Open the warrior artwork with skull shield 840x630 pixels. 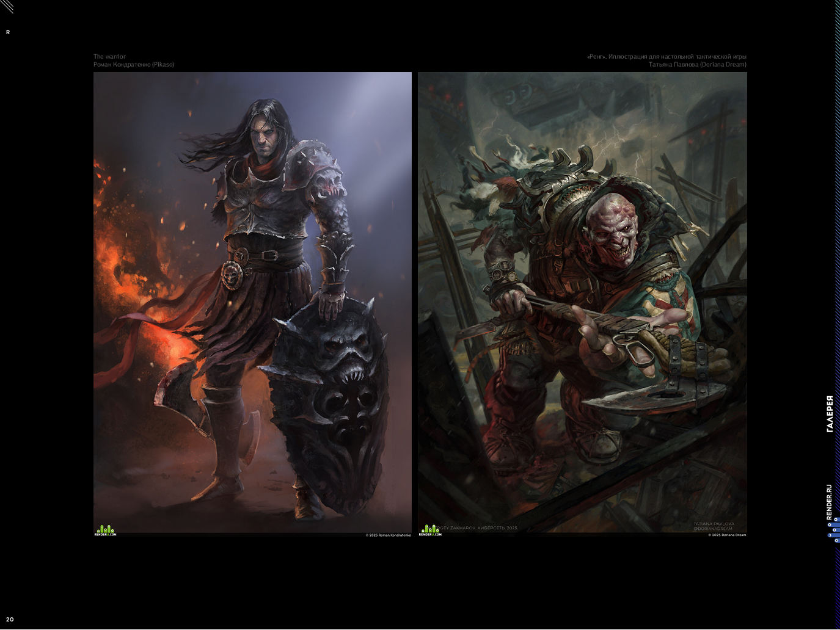coord(252,305)
